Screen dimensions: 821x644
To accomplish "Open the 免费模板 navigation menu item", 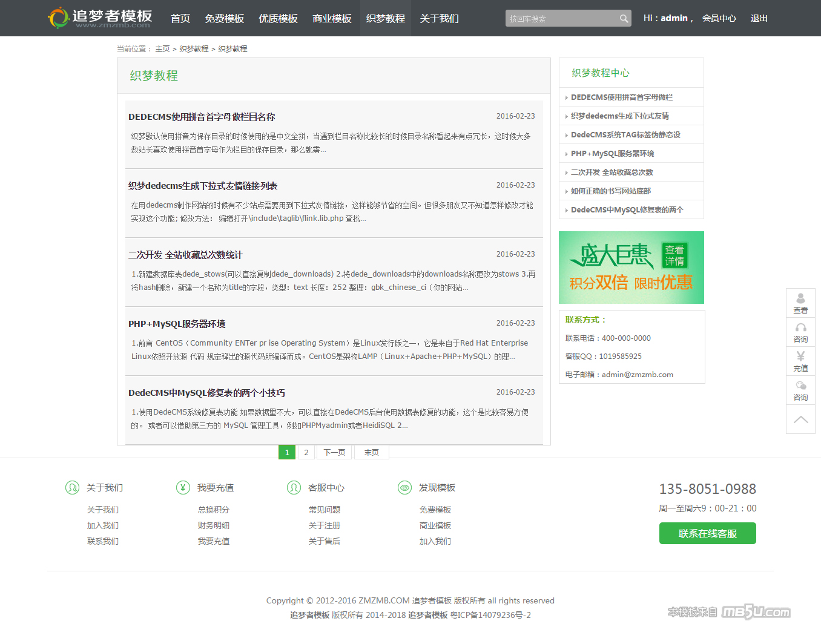I will coord(224,19).
